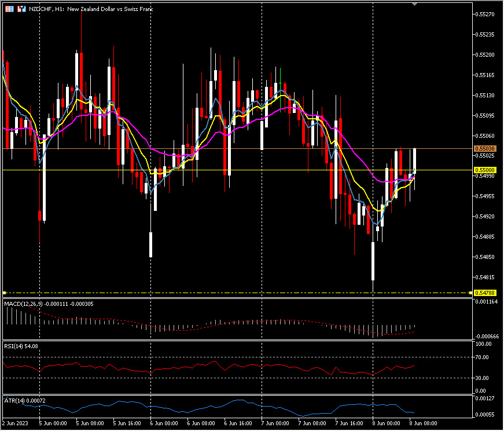Click the One Click Trading panel icon
This screenshot has height=431, width=504.
coord(9,9)
